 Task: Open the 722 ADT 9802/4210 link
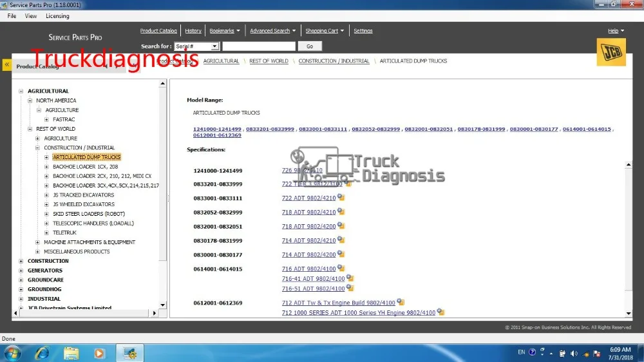(309, 198)
